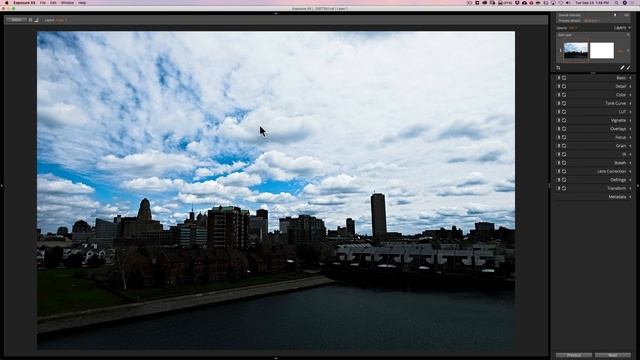Toggle the left panel edge arrow
The image size is (640, 360).
pyautogui.click(x=2, y=186)
